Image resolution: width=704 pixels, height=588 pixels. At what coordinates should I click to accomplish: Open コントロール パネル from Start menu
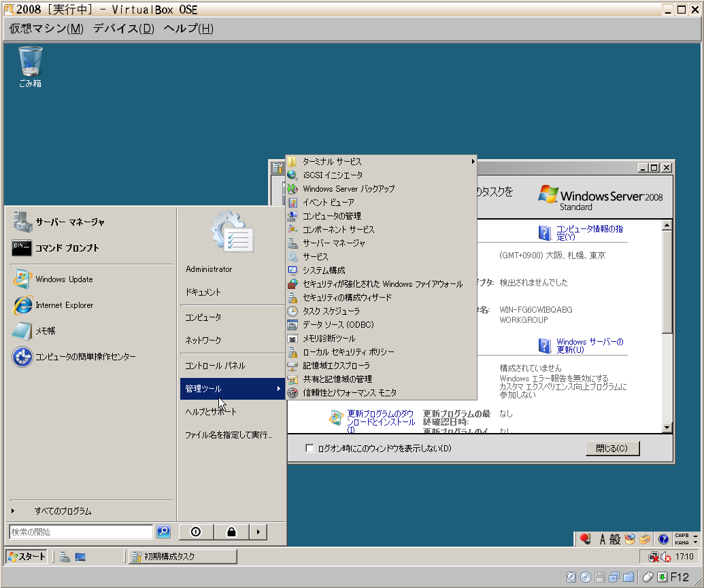[x=233, y=366]
